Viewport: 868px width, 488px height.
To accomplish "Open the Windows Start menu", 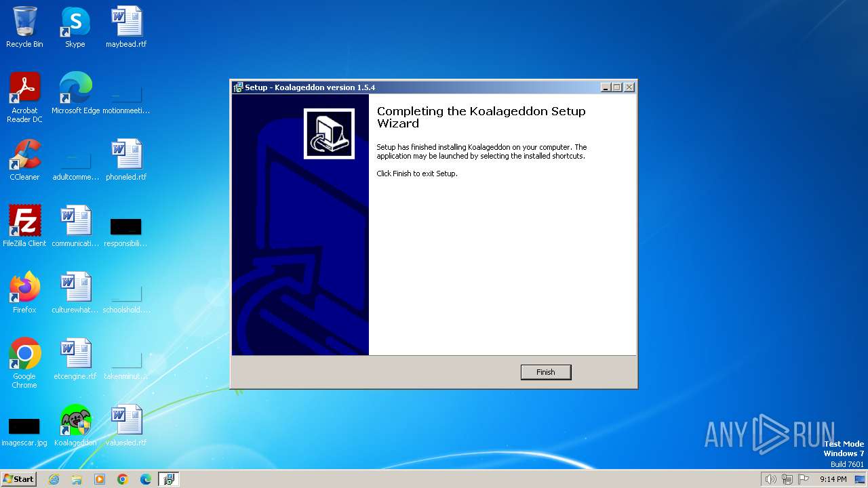I will (x=18, y=479).
